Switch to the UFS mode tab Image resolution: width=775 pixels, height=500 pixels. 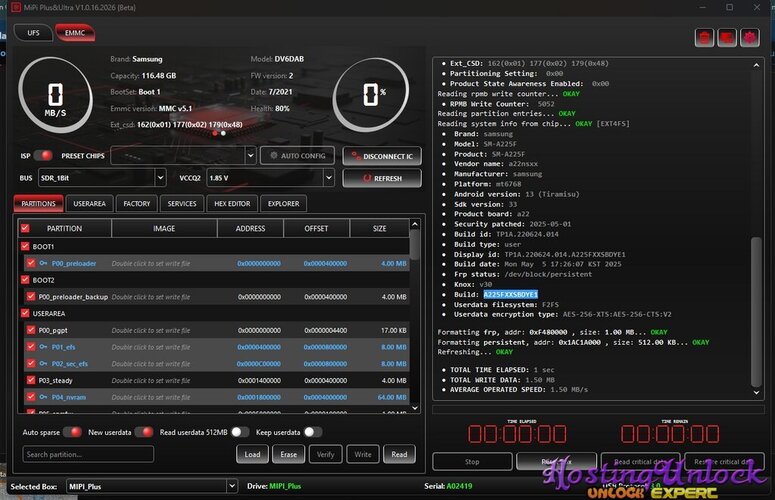[33, 33]
